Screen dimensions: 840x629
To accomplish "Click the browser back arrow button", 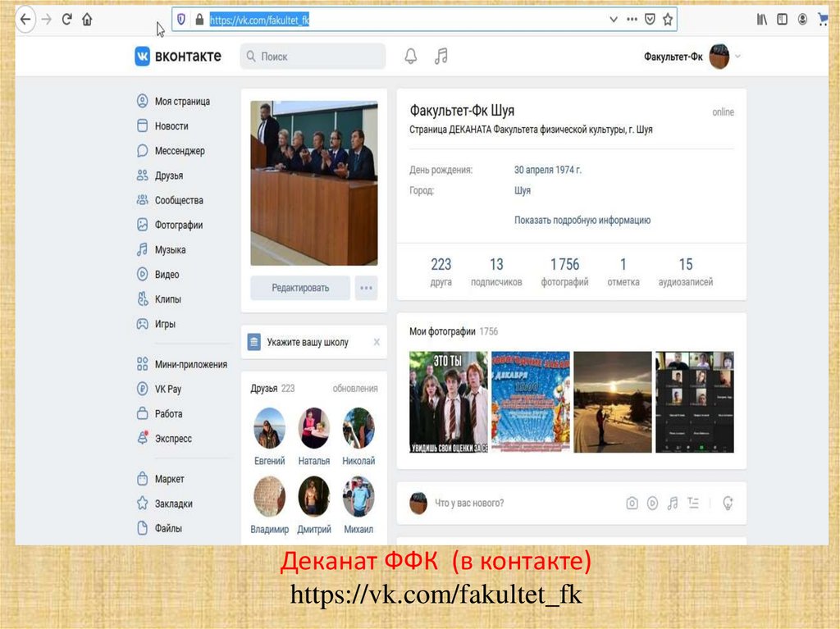I will coord(25,20).
